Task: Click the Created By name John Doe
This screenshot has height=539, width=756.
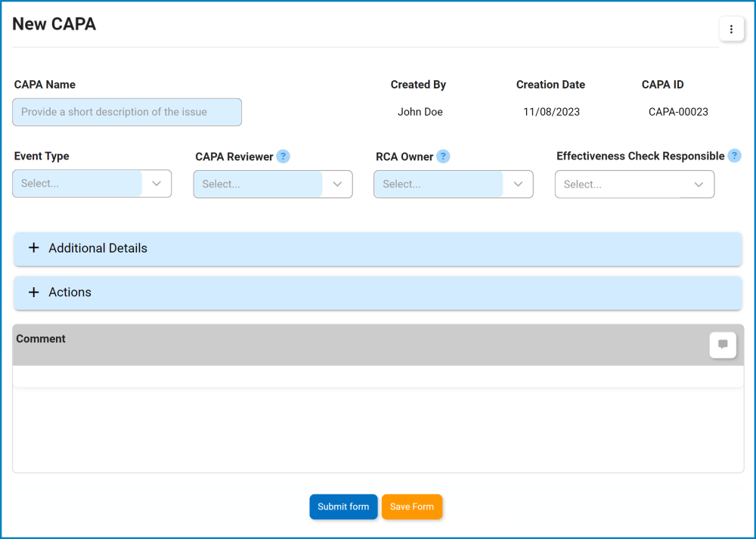Action: 420,112
